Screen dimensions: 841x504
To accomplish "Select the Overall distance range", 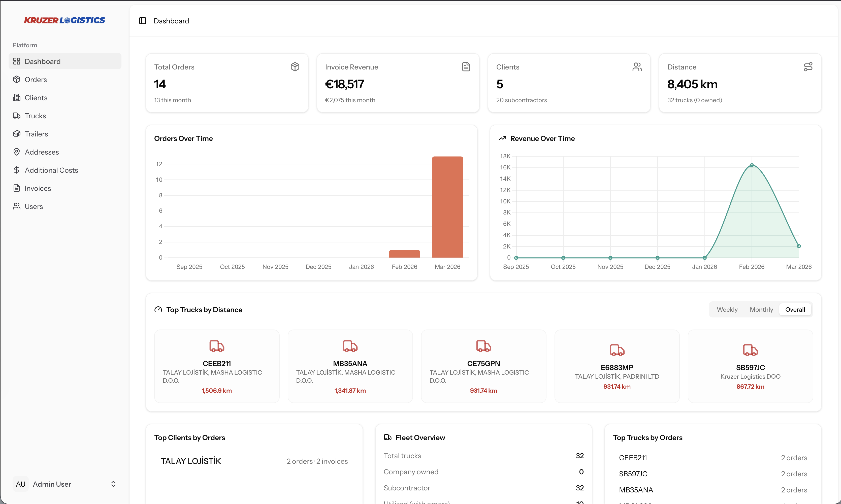I will click(795, 309).
